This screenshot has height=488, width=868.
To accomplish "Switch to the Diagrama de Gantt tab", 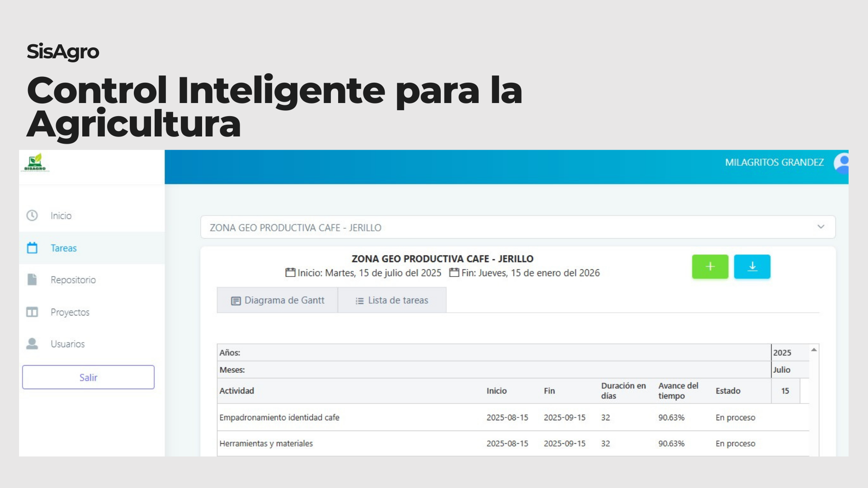I will 278,300.
